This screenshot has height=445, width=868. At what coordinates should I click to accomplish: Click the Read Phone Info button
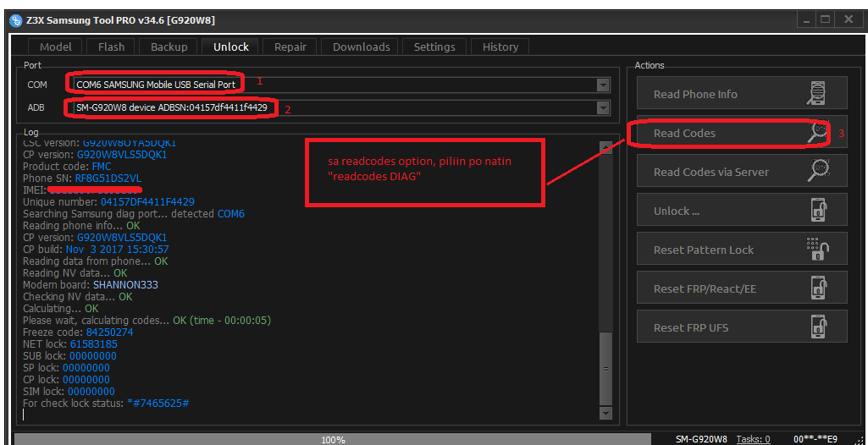[x=742, y=94]
